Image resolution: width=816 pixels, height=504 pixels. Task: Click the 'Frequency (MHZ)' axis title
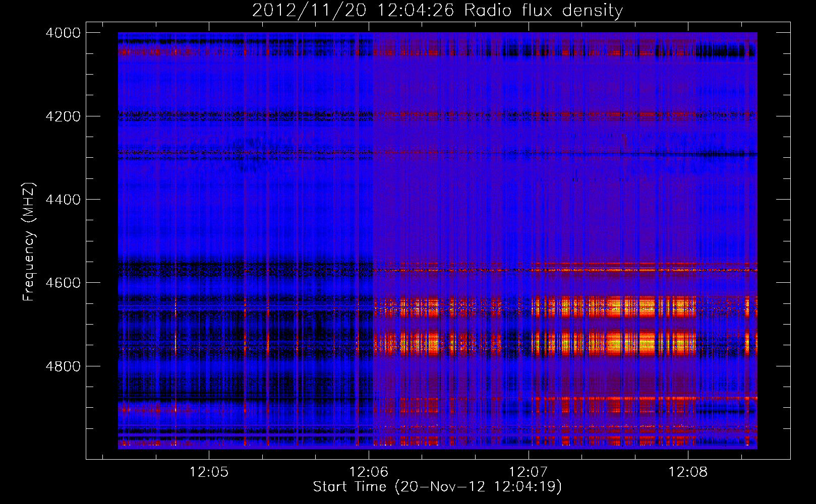tap(29, 242)
